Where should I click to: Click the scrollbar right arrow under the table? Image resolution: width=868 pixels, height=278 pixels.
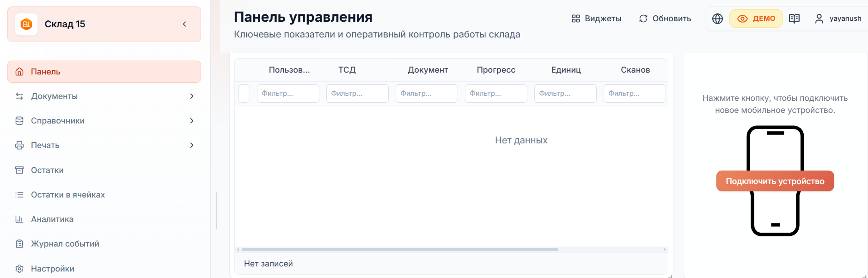click(x=665, y=249)
